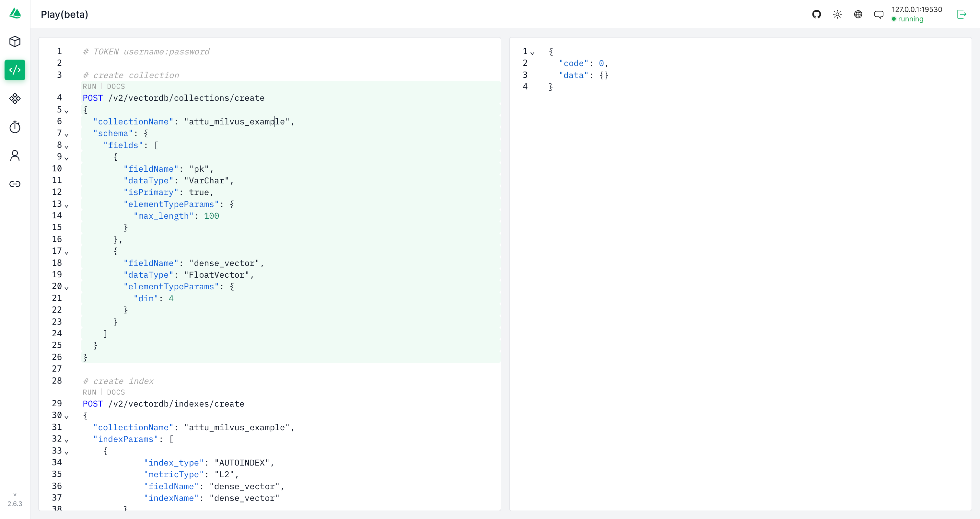Click the Attu logo top left
980x519 pixels.
click(15, 13)
